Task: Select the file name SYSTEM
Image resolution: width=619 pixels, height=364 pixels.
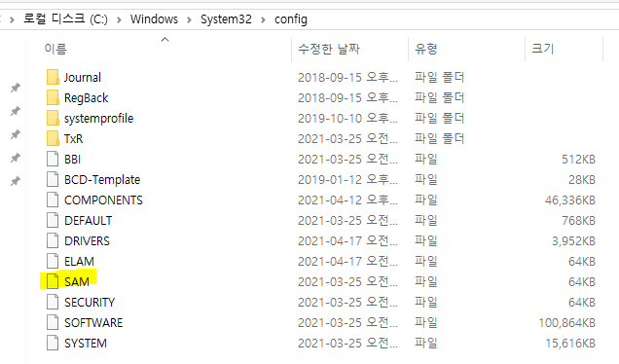Action: [86, 344]
